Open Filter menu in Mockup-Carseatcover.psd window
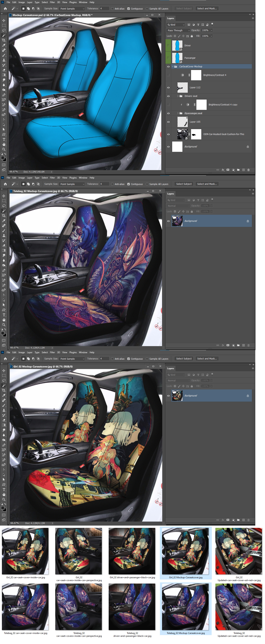The width and height of the screenshot is (265, 644). click(52, 2)
